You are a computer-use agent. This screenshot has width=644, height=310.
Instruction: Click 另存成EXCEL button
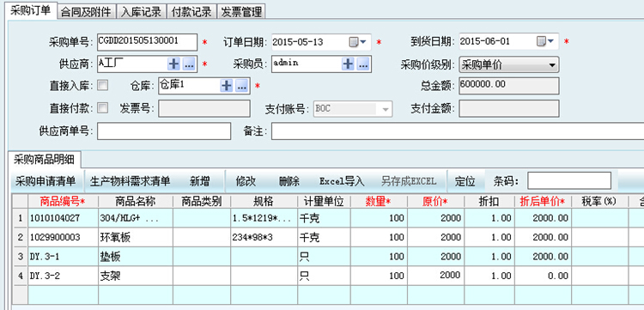(x=408, y=181)
